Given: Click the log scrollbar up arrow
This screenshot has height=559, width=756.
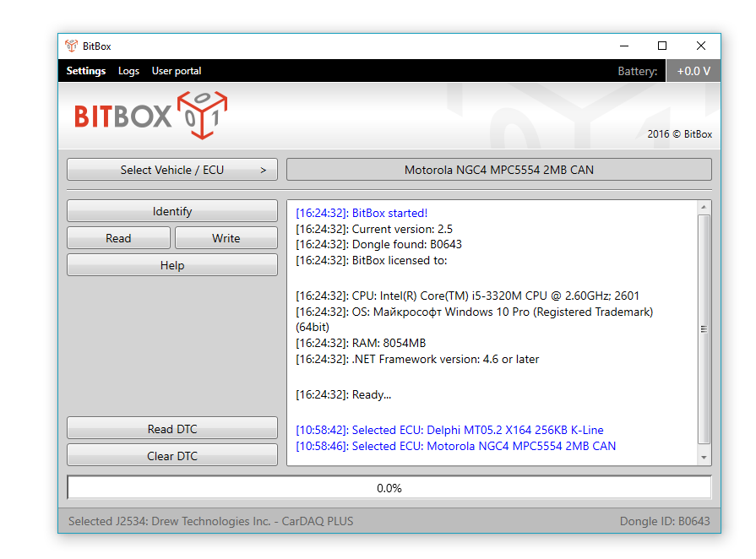Looking at the screenshot, I should coord(704,207).
